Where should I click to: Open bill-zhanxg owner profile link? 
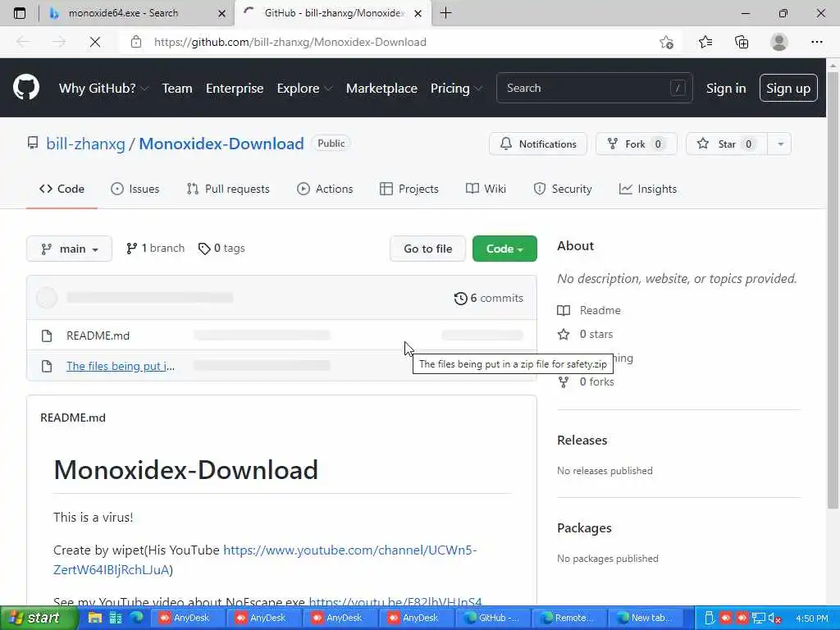point(85,144)
